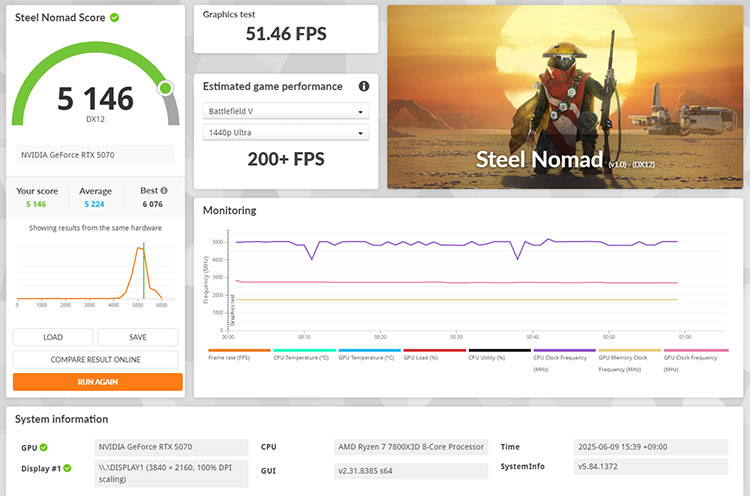Click the 200+ FPS estimated performance value

(x=286, y=159)
